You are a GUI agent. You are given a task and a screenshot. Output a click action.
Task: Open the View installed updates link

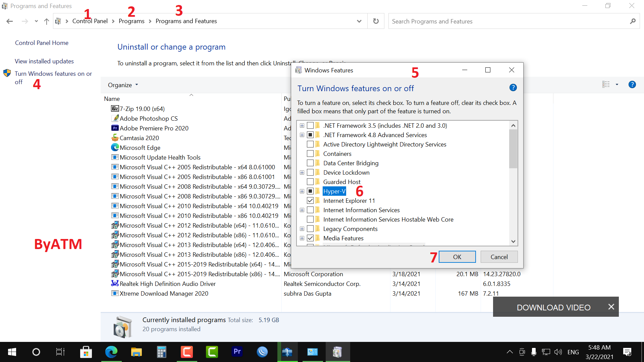(x=44, y=61)
